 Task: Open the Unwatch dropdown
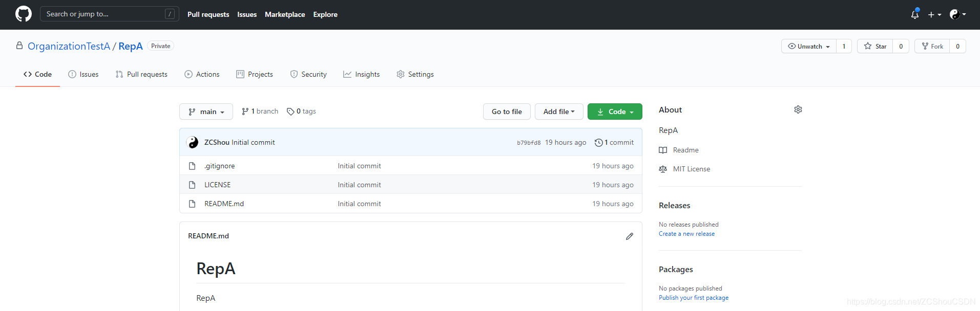(809, 46)
